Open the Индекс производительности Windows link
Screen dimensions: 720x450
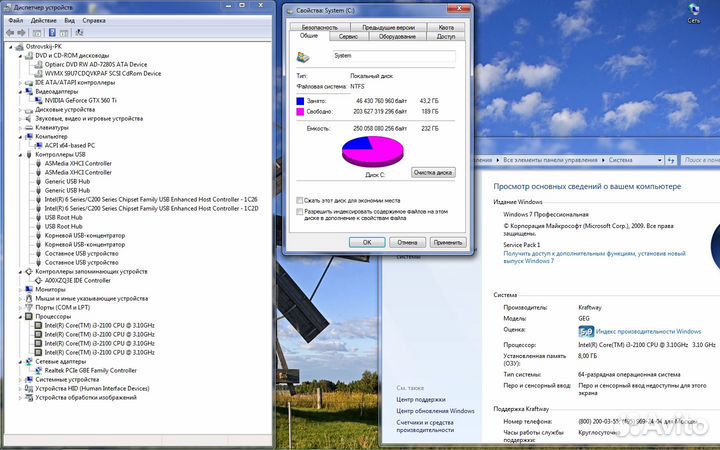648,332
